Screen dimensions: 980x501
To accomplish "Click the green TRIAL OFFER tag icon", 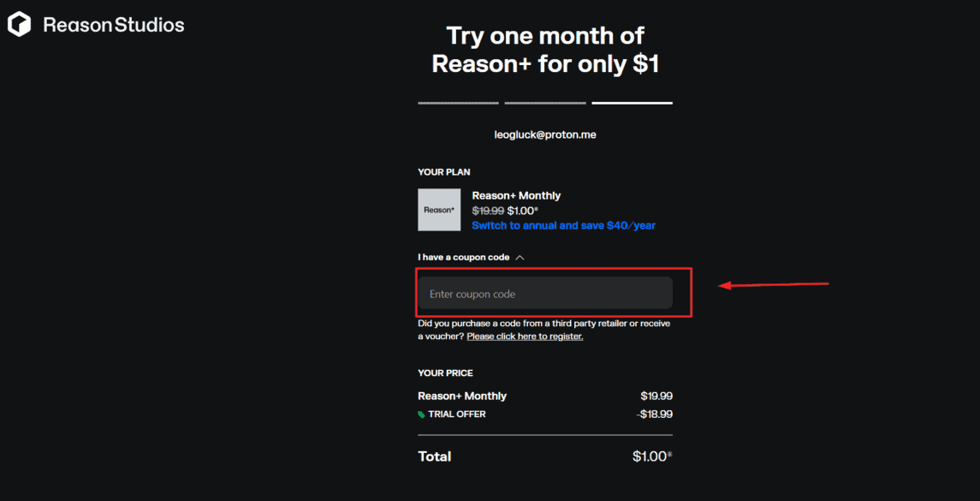I will 421,414.
